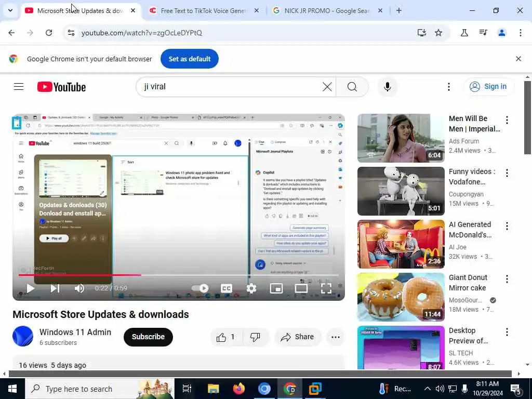Open Giant Donut Mirror cake title
This screenshot has height=399, width=532.
tap(468, 283)
